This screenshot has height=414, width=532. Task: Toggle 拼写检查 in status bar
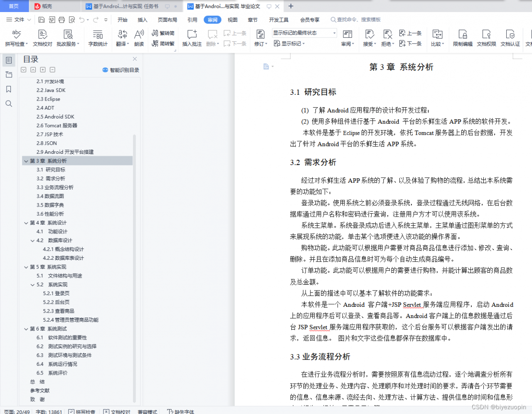[x=82, y=411]
